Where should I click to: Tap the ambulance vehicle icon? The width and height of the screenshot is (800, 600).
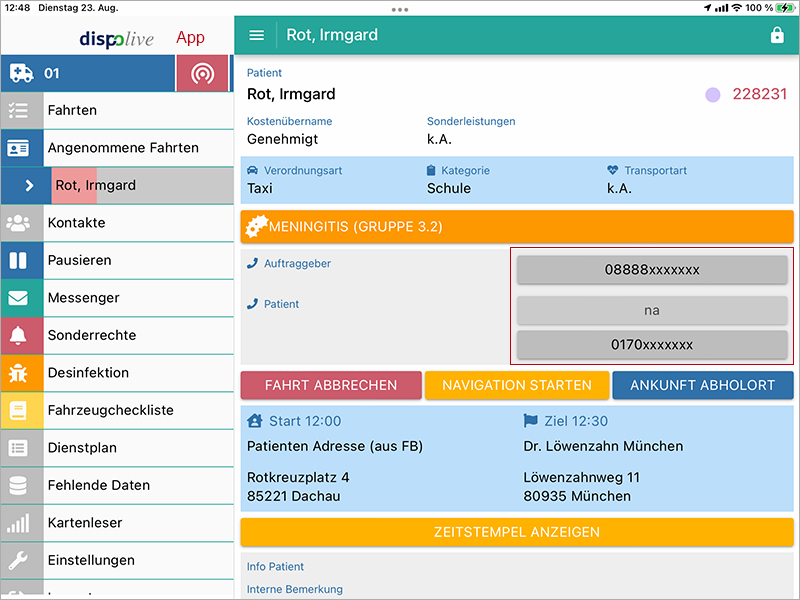tap(21, 73)
